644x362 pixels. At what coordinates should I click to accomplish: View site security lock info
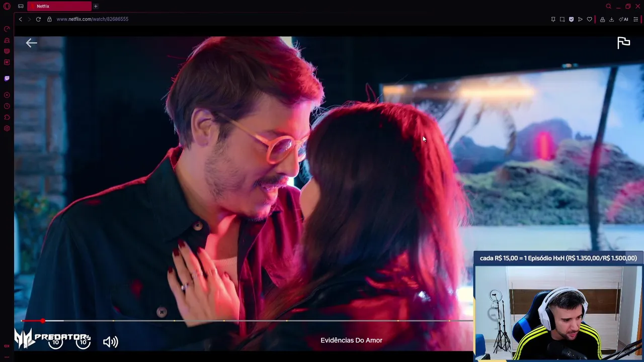pos(49,19)
